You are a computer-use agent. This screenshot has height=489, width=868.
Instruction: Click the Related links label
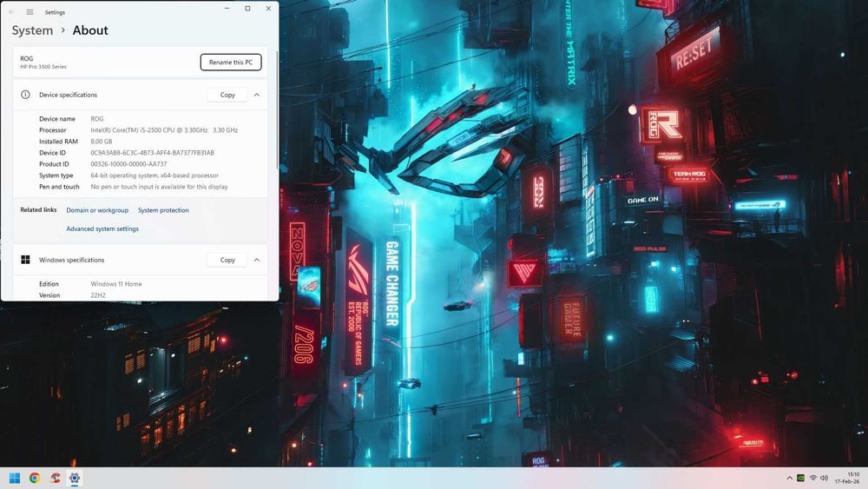38,210
